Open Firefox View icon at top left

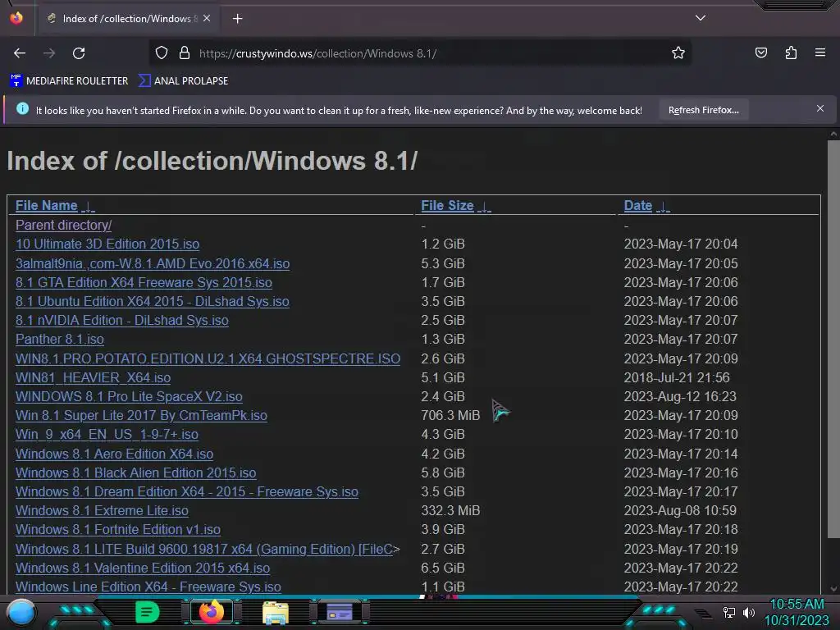pyautogui.click(x=16, y=18)
